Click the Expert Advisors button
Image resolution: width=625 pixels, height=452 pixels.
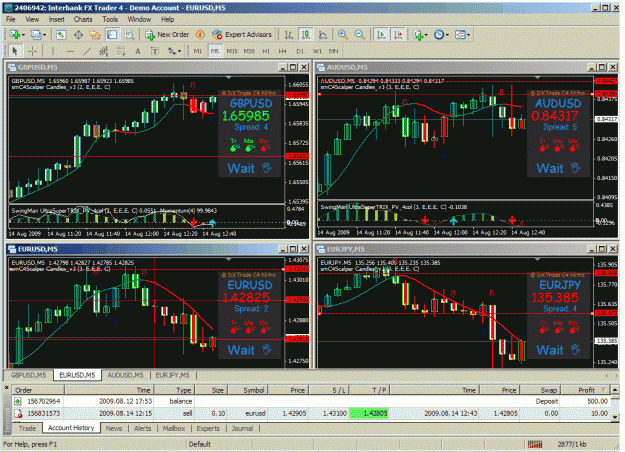pyautogui.click(x=242, y=35)
